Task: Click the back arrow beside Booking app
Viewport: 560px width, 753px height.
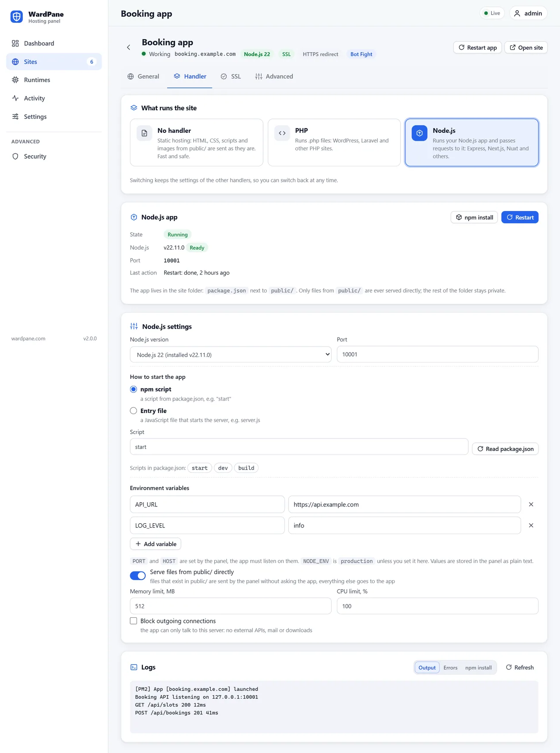Action: click(x=128, y=47)
